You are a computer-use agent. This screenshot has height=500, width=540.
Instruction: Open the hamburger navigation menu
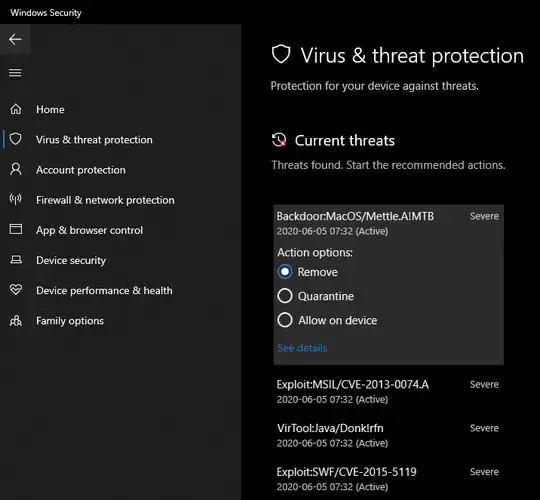click(x=15, y=73)
